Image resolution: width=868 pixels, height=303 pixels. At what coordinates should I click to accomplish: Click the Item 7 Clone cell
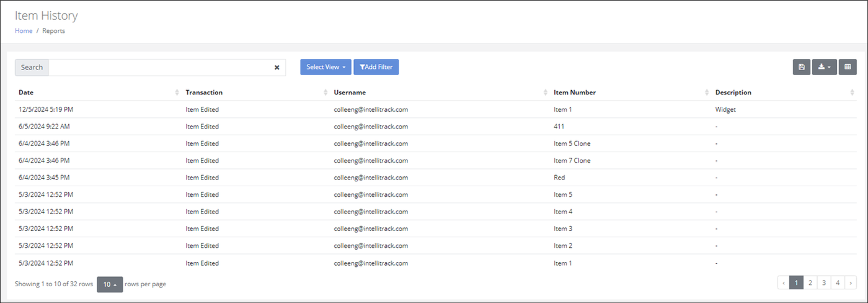(x=572, y=161)
